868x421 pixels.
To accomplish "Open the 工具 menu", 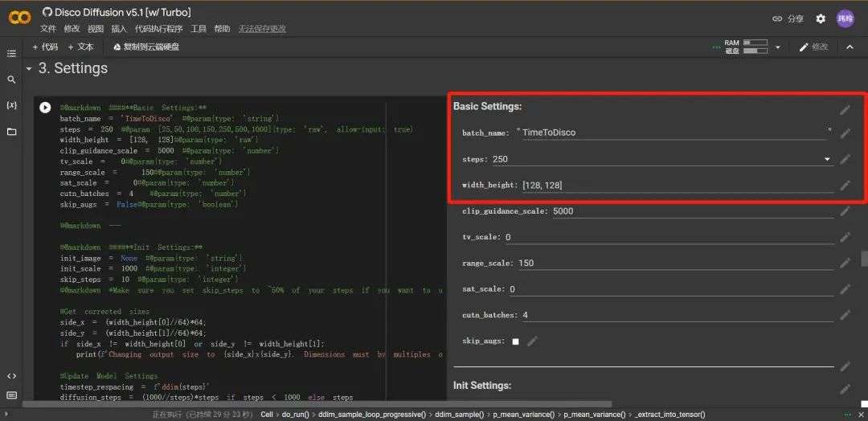I will [199, 29].
